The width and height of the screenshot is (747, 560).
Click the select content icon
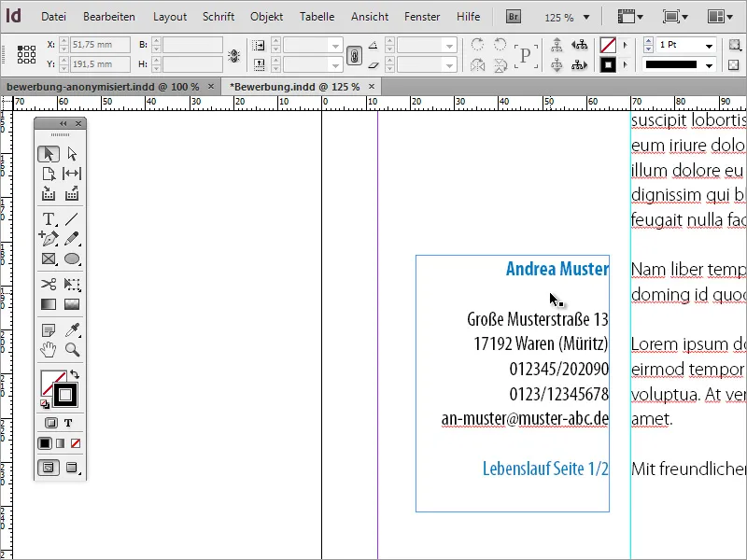[x=557, y=64]
